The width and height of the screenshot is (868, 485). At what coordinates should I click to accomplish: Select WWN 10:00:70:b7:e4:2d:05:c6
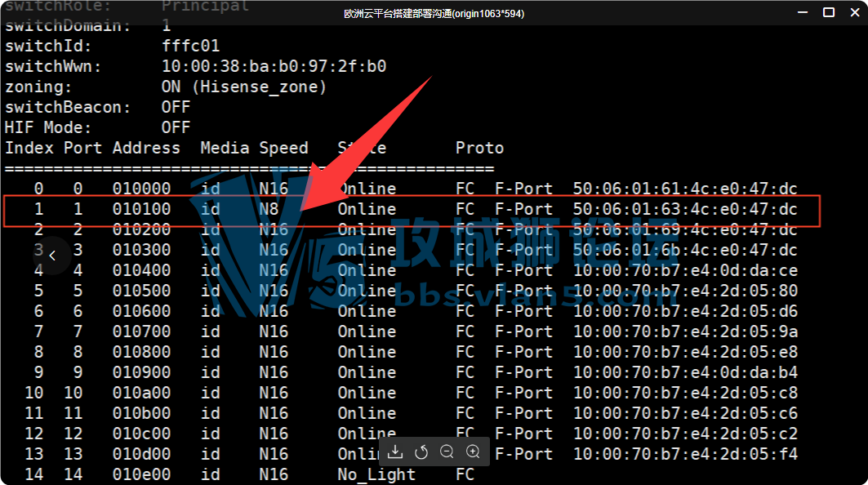[685, 414]
